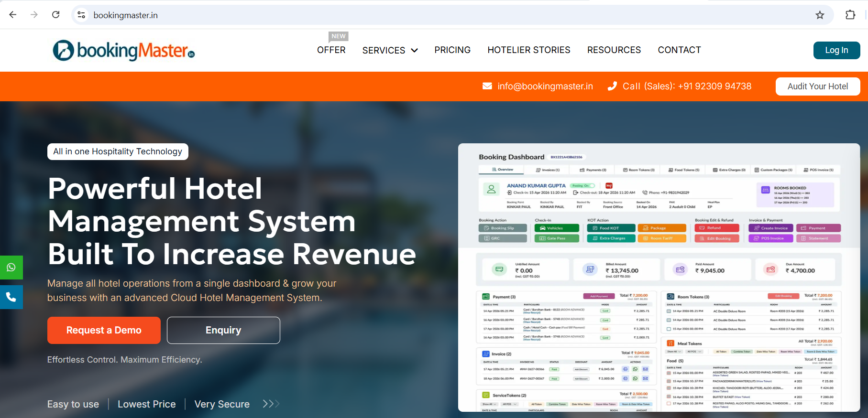
Task: Click the Paid Amount card icon
Action: (x=680, y=270)
